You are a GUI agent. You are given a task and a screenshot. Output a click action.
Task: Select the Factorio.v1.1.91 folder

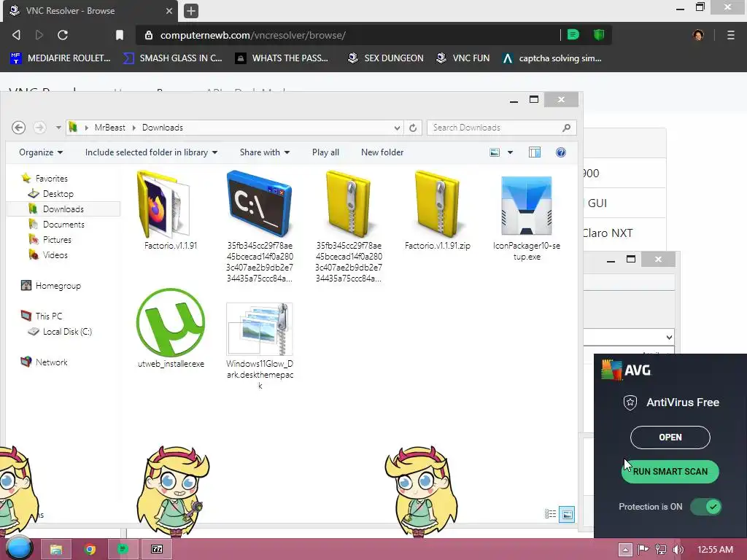pos(171,210)
